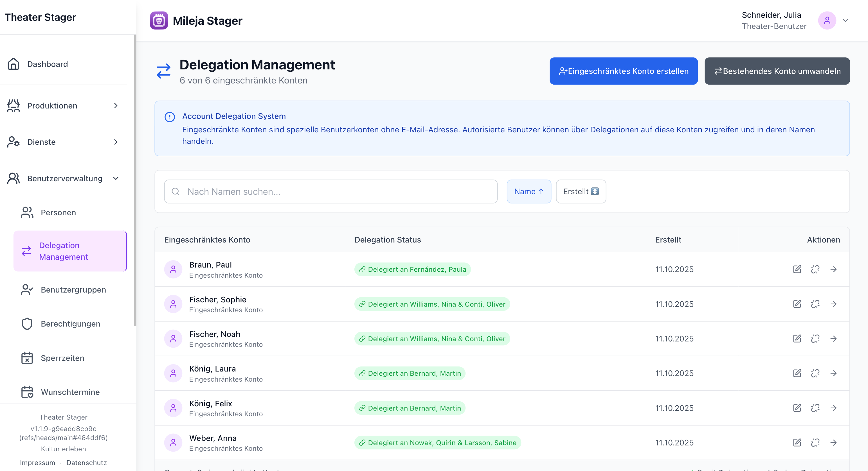Click user avatar icon in header
Viewport: 868px width, 471px height.
(x=827, y=21)
